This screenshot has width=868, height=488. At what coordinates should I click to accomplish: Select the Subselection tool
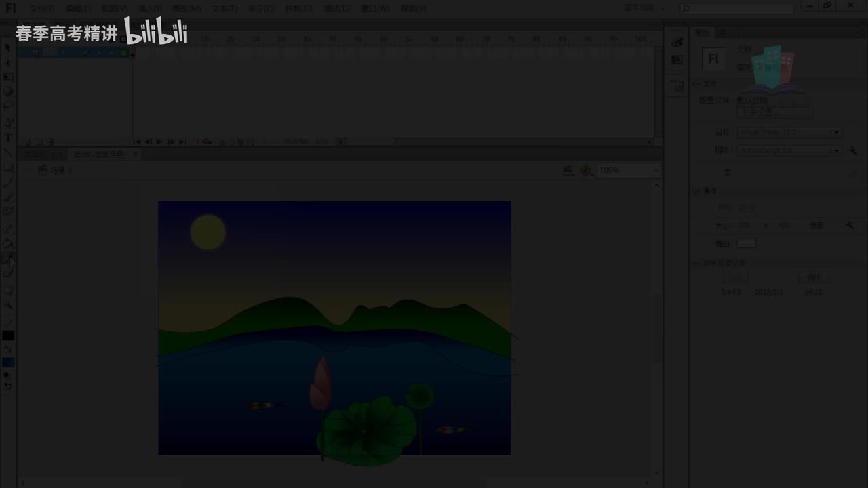tap(8, 63)
